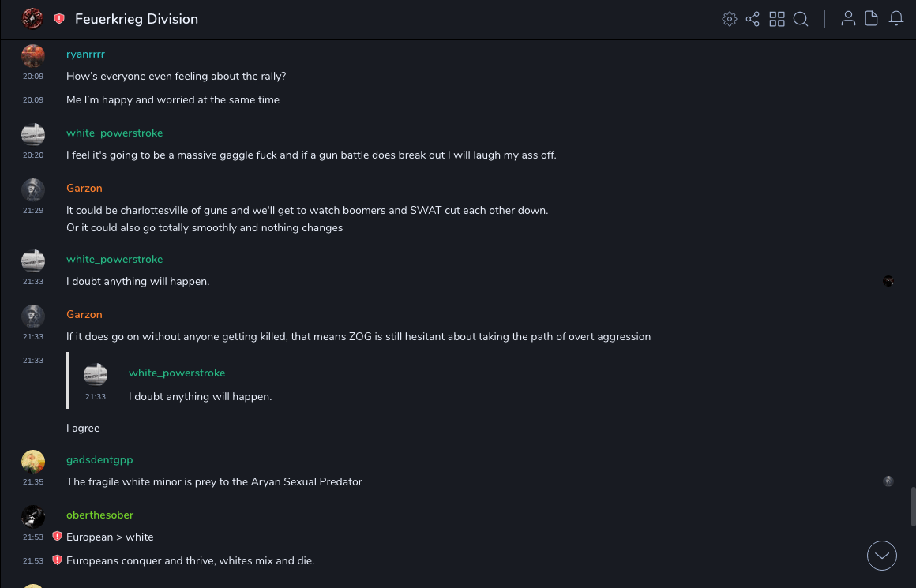Open the grid view icon in header
The height and width of the screenshot is (588, 916).
tap(777, 19)
